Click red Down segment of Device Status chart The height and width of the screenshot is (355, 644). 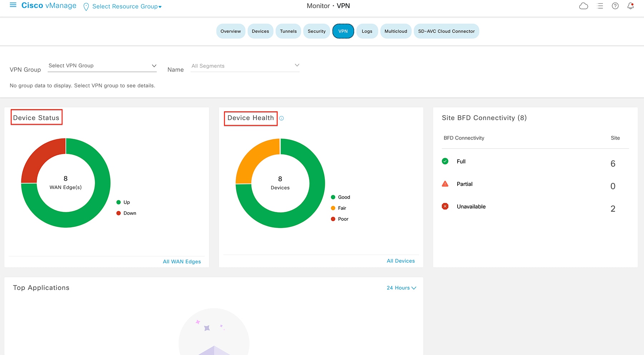click(39, 157)
